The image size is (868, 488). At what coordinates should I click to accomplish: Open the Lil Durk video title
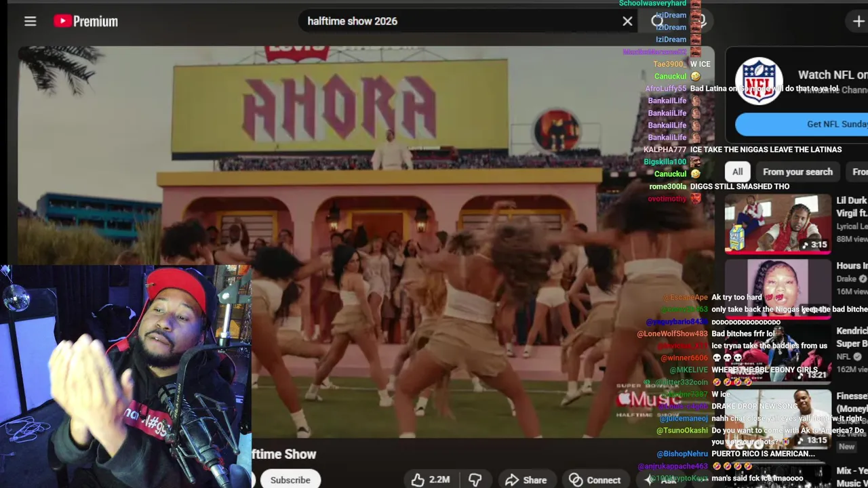852,206
